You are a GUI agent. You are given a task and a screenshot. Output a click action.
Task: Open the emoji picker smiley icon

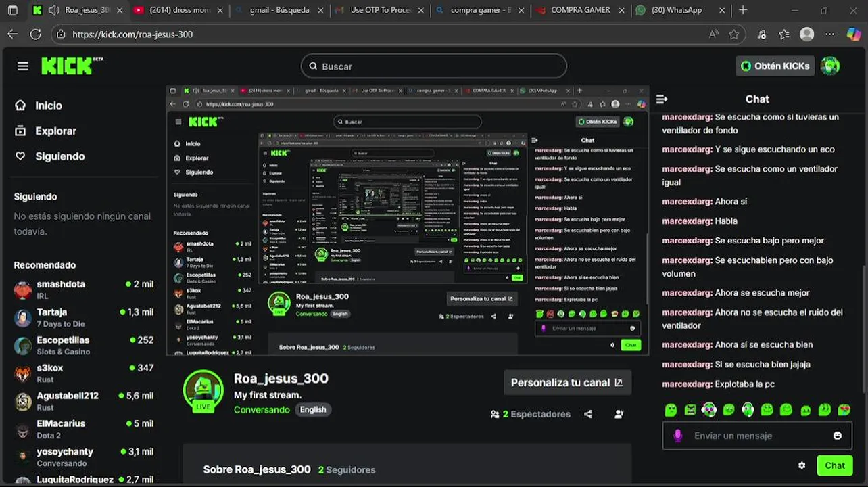click(838, 436)
